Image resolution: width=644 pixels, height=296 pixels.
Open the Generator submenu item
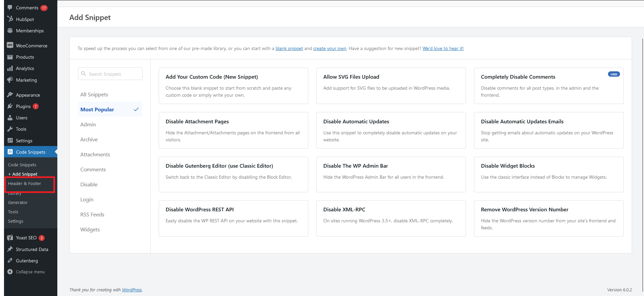tap(18, 202)
